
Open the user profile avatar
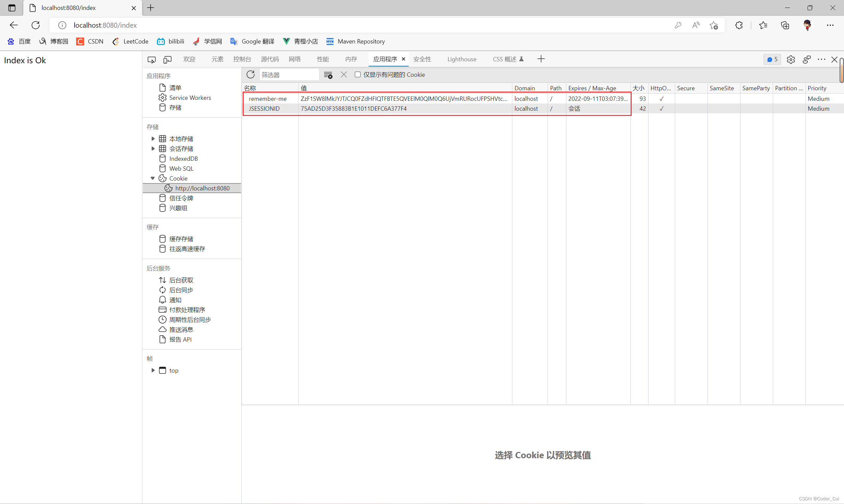click(x=808, y=25)
